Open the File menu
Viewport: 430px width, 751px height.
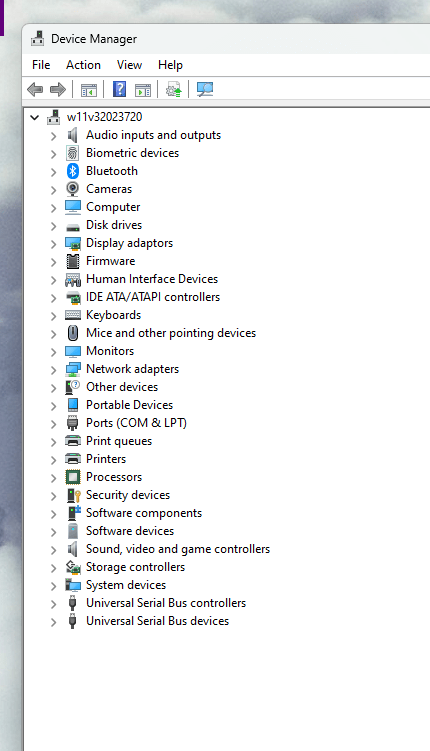tap(41, 65)
